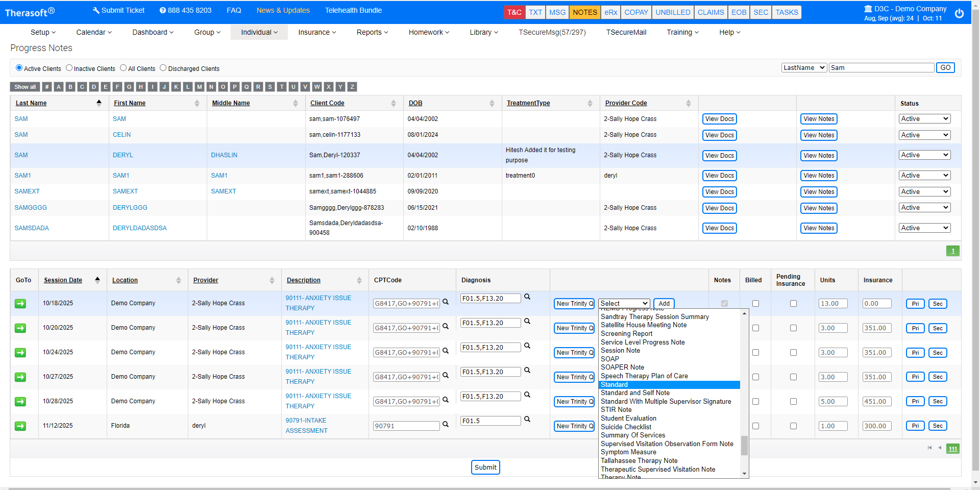This screenshot has width=980, height=490.
Task: Click the note type list scrollbar thumb
Action: tap(744, 445)
